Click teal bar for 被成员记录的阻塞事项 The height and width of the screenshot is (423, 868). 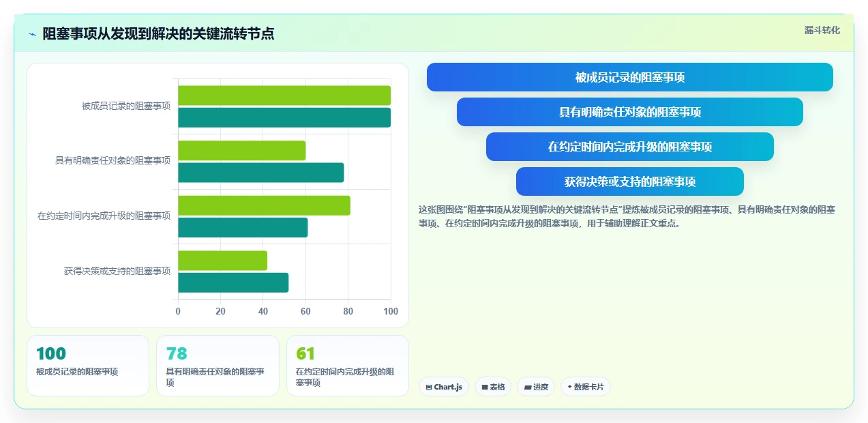point(284,117)
